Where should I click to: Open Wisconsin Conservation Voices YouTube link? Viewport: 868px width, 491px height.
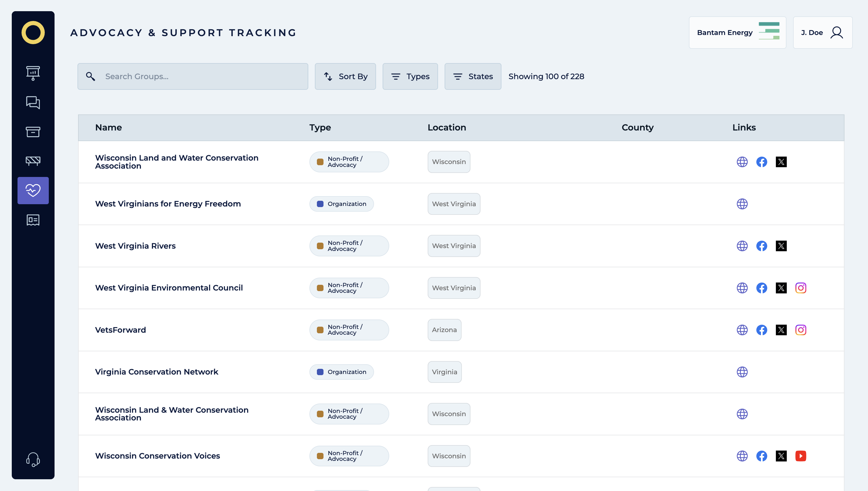[801, 456]
